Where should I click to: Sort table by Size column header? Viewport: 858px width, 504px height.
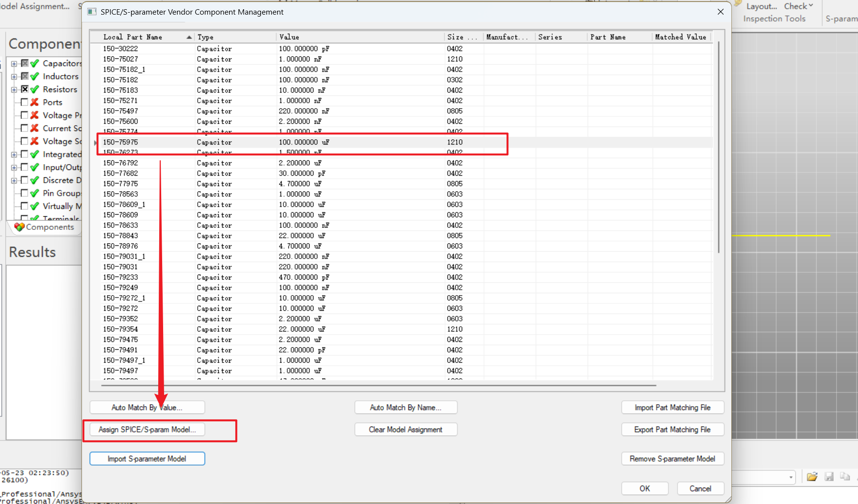(463, 37)
